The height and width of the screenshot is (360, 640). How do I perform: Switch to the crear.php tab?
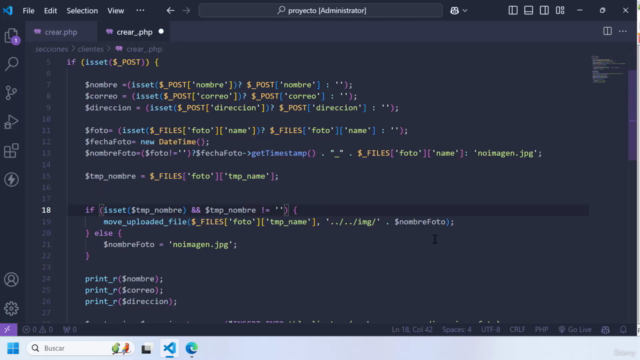point(61,32)
